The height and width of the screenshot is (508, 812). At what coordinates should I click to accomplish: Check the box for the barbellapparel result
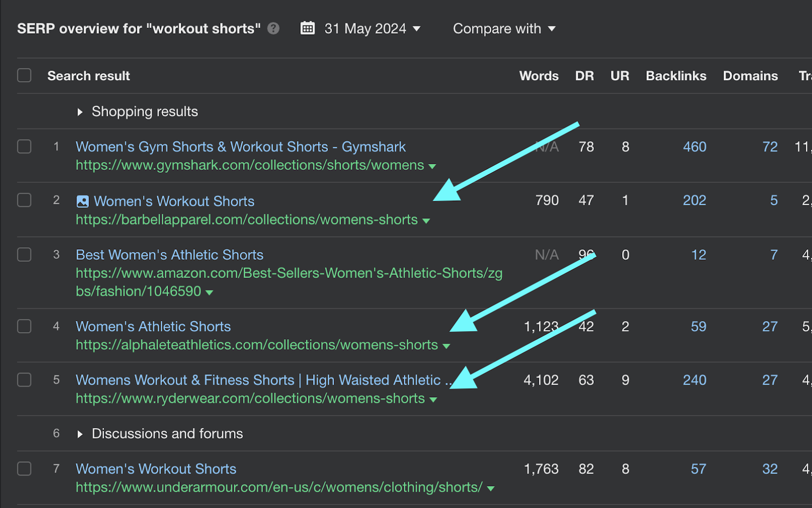point(24,200)
